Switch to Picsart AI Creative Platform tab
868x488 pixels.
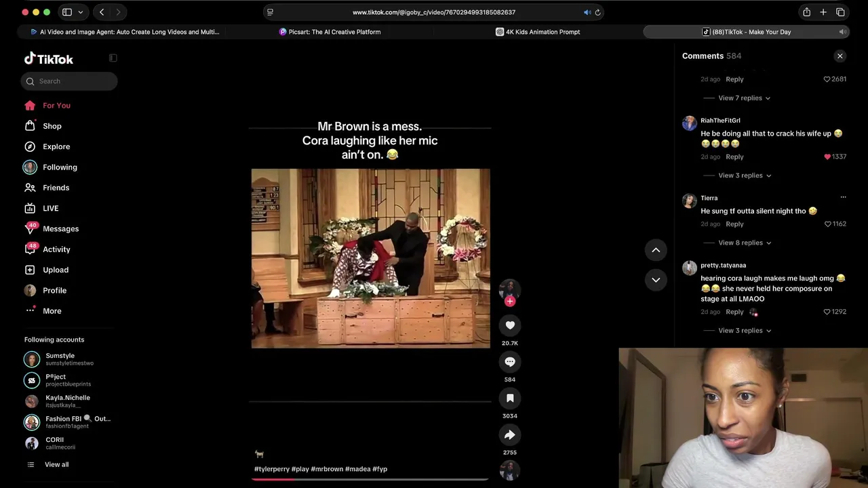pos(330,32)
